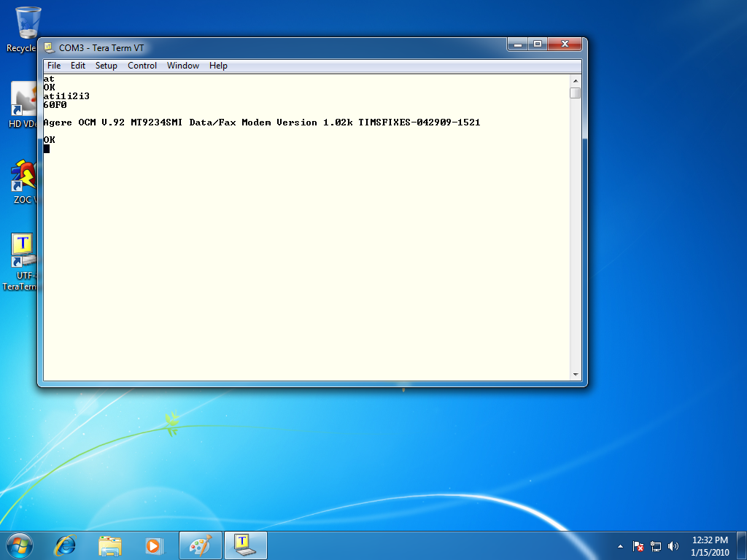Open the Window menu
747x560 pixels.
[183, 66]
